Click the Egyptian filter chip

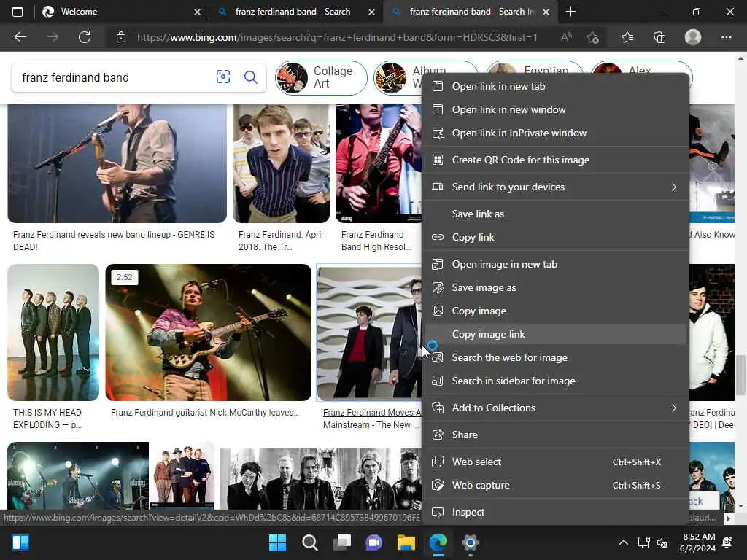click(535, 67)
